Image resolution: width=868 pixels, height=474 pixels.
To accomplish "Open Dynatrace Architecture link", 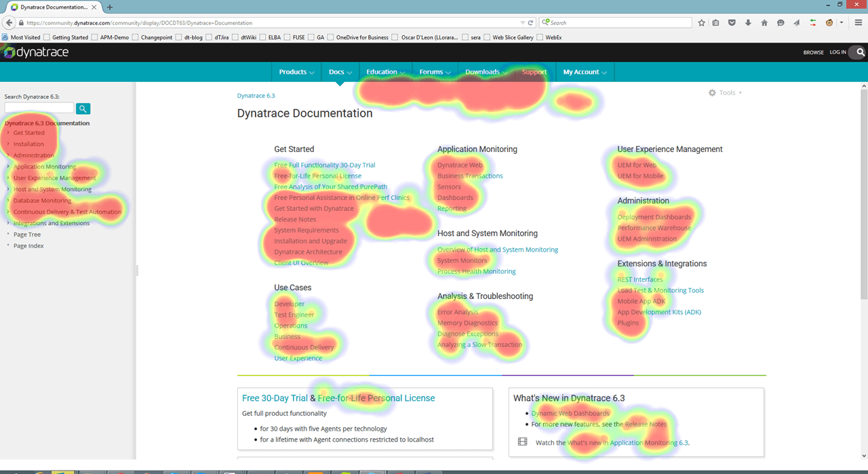I will (308, 252).
